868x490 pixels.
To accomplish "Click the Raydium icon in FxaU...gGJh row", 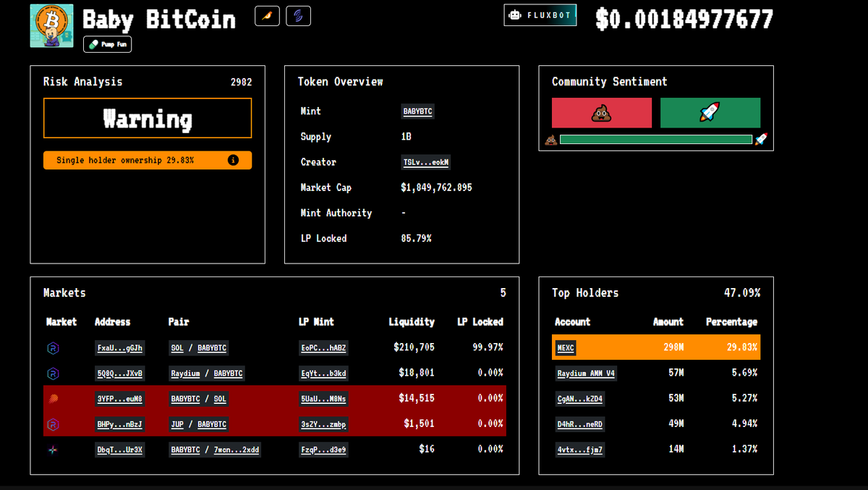I will point(53,348).
